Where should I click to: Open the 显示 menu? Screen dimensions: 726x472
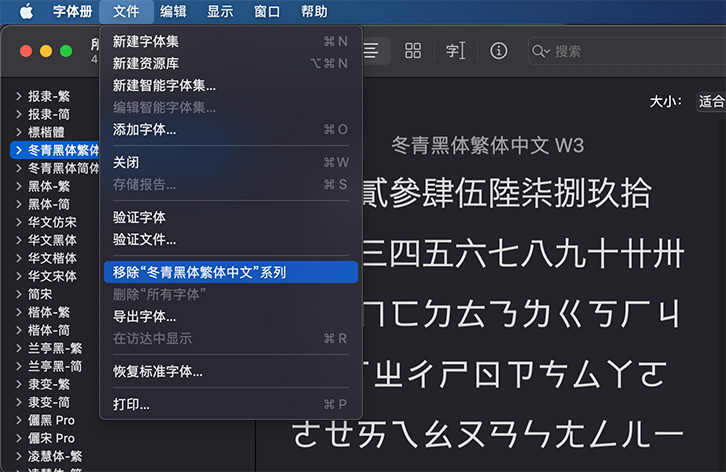click(x=220, y=11)
